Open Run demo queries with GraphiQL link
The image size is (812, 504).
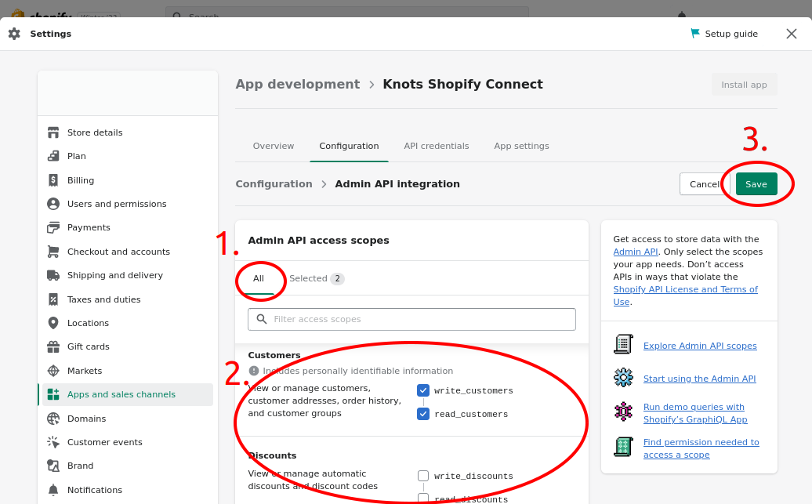coord(695,413)
